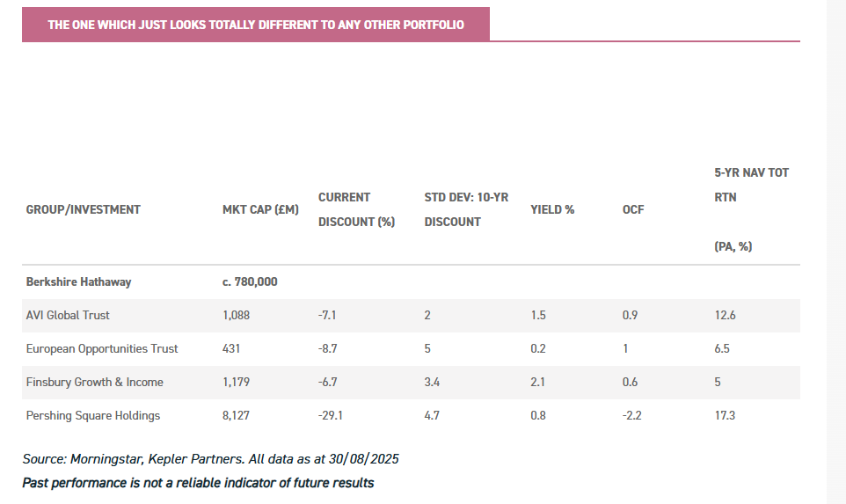Click the STD DEV: 10-YR DISCOUNT header
Screen dimensions: 846x504
[466, 209]
